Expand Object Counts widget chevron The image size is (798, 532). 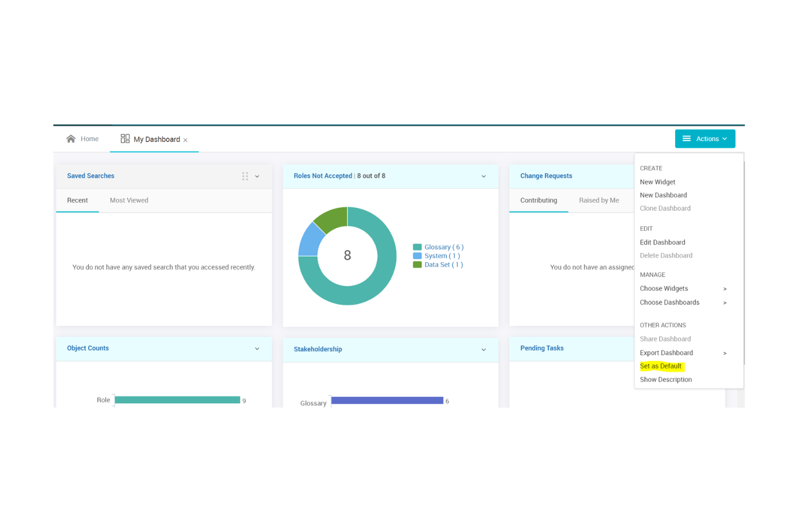click(257, 349)
